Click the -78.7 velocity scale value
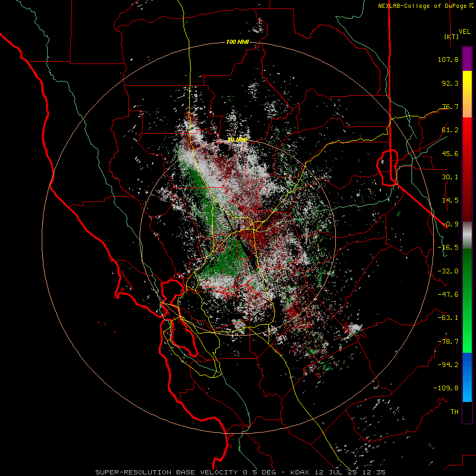Viewport: 476px width, 476px height. [x=448, y=342]
